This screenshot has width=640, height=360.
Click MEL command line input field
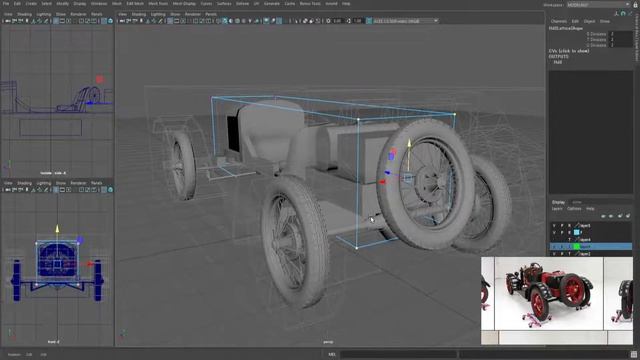click(x=398, y=354)
